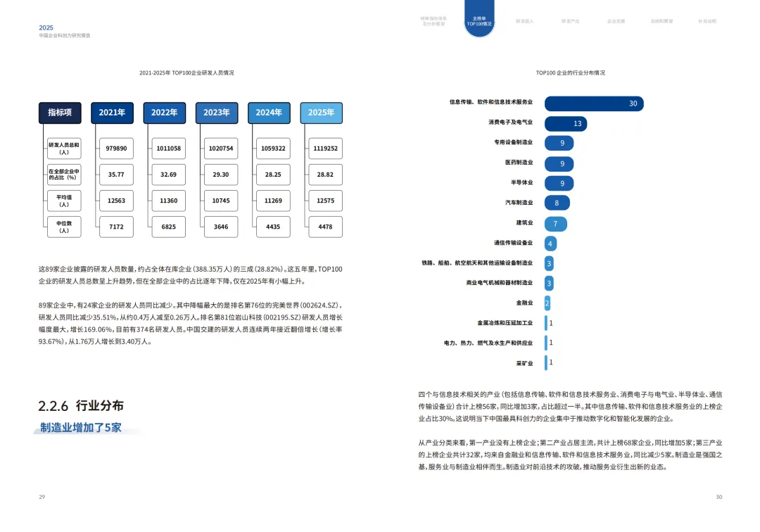Screen dimensions: 760x532
Task: Select the 铁路、船舶、航空航天 industry label
Action: (x=477, y=263)
